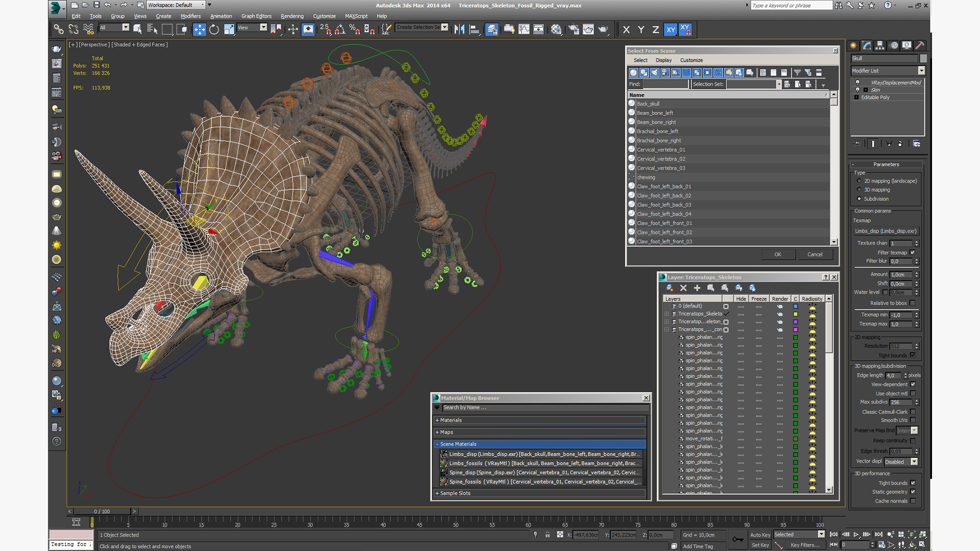This screenshot has width=980, height=551.
Task: Click the time slider at frame 0 / 100
Action: point(102,511)
